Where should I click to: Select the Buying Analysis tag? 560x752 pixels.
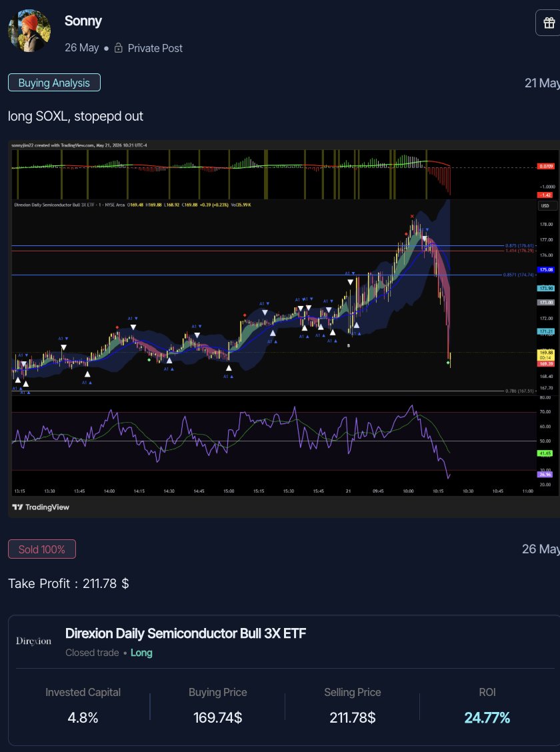pyautogui.click(x=54, y=83)
